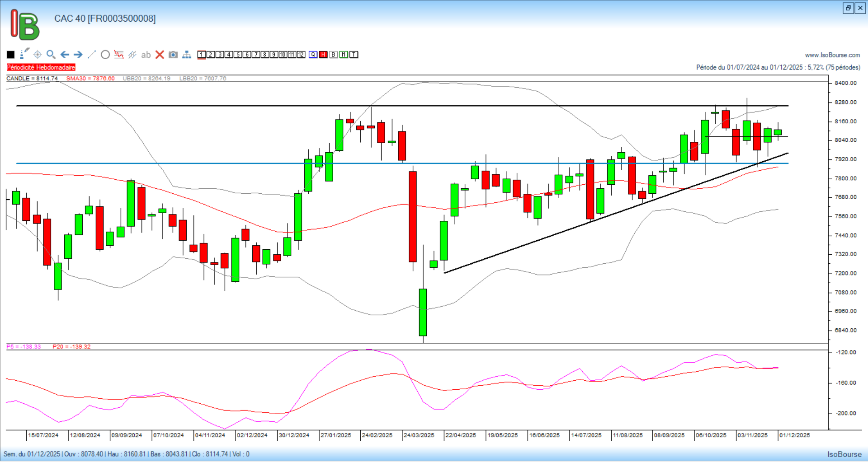Pick the circle drawing tool

pos(105,55)
